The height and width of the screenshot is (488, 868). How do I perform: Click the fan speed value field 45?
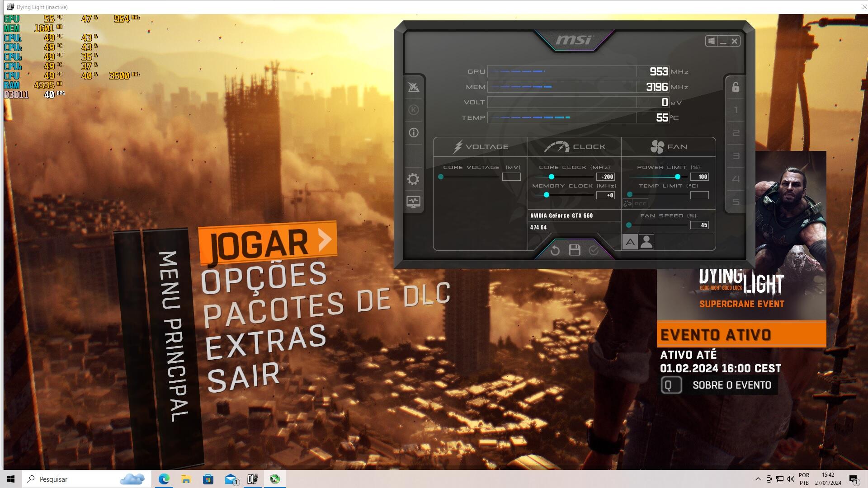[x=699, y=225]
